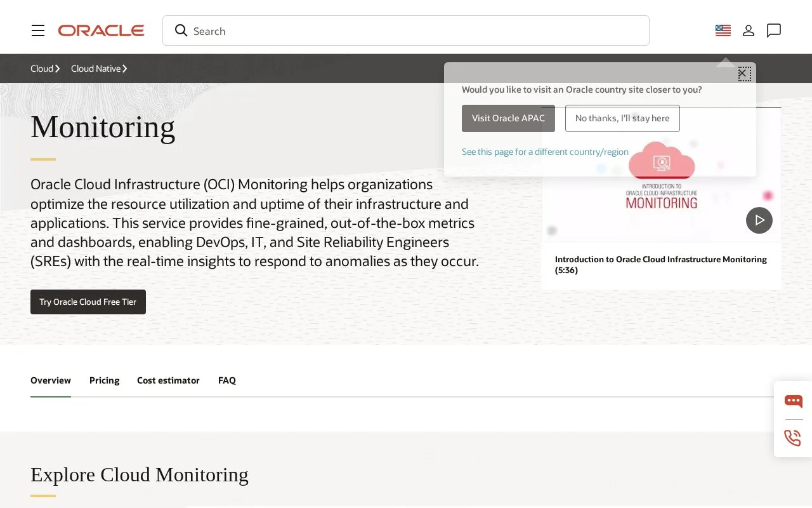This screenshot has height=508, width=812.
Task: Open See this page for different country link
Action: pos(545,152)
